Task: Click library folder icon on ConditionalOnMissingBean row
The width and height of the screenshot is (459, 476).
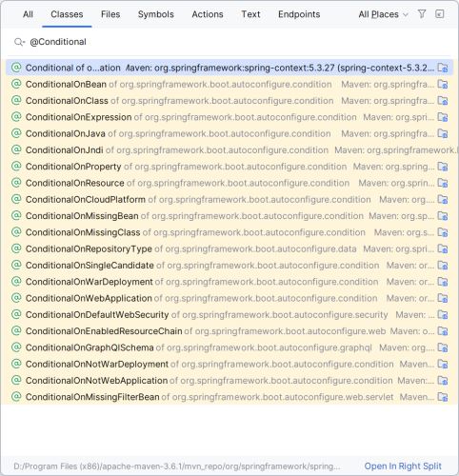Action: 443,216
